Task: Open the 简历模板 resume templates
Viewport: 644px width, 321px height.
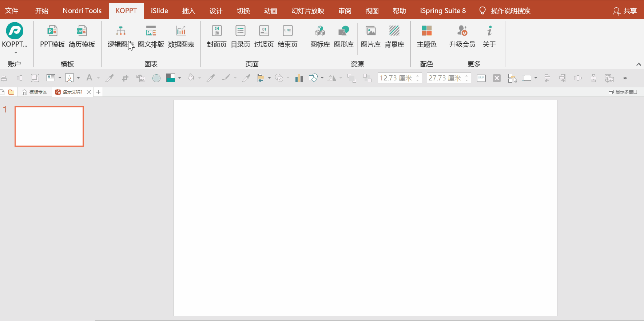Action: click(x=82, y=36)
